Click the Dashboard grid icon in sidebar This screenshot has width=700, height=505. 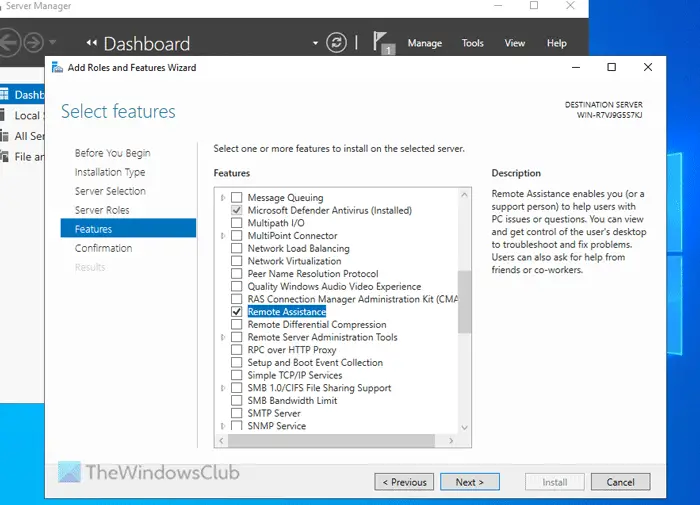point(4,95)
